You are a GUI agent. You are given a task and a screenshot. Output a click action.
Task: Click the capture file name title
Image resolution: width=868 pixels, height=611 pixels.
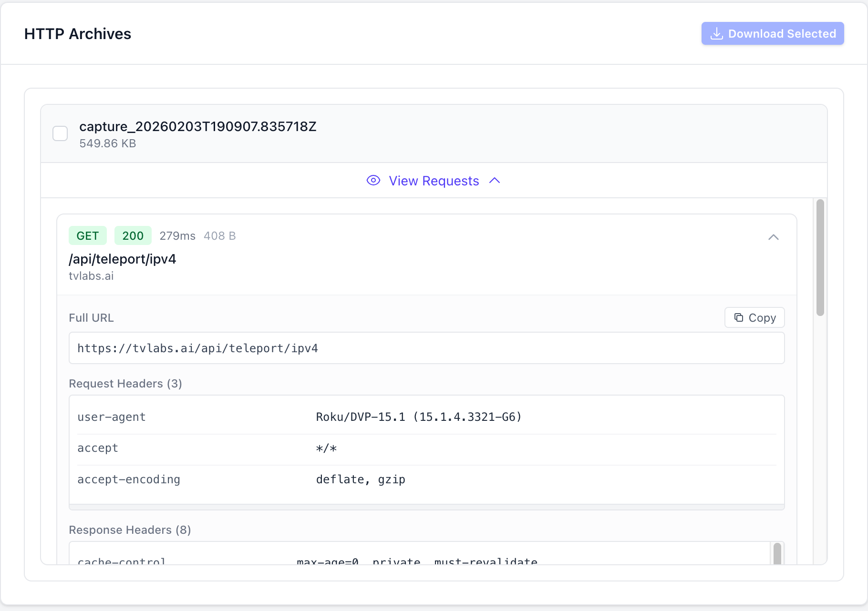(x=197, y=127)
